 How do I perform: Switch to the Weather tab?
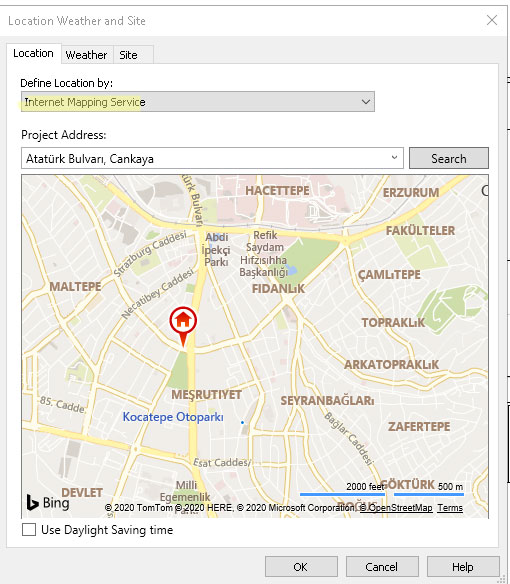86,55
